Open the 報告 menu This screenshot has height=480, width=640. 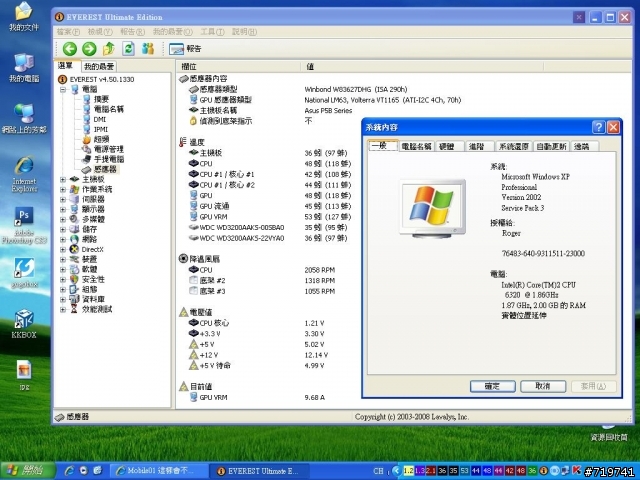click(x=132, y=31)
